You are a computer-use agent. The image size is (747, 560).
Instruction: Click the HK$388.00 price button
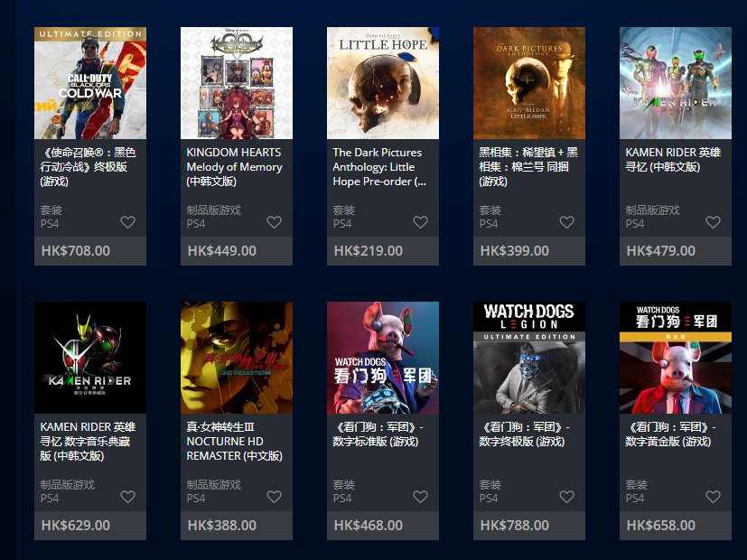[237, 526]
